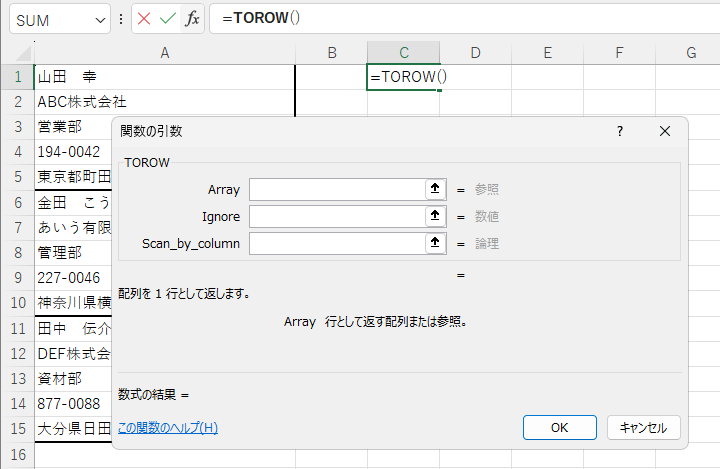
Task: Collapse dialog using Scan_by_column range selector icon
Action: (435, 243)
